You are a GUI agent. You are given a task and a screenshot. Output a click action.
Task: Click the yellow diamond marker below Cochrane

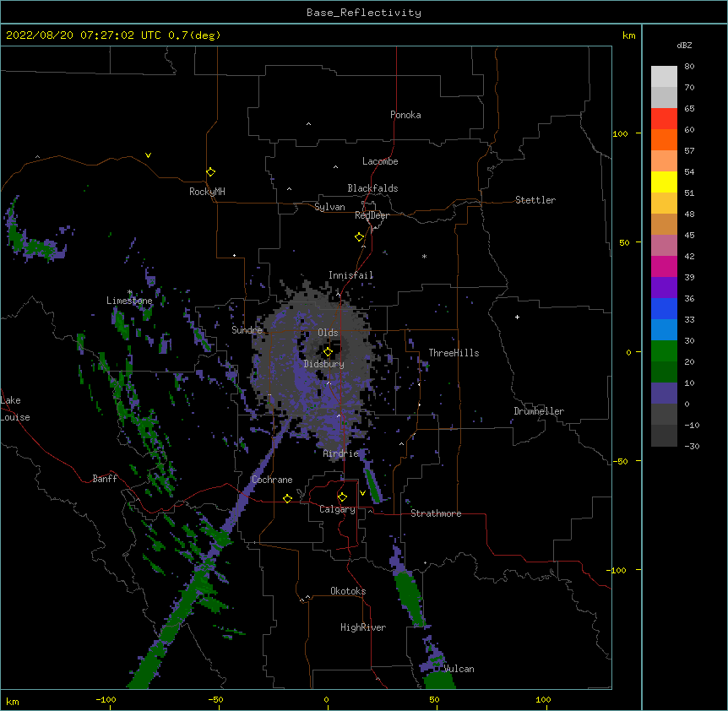[287, 498]
